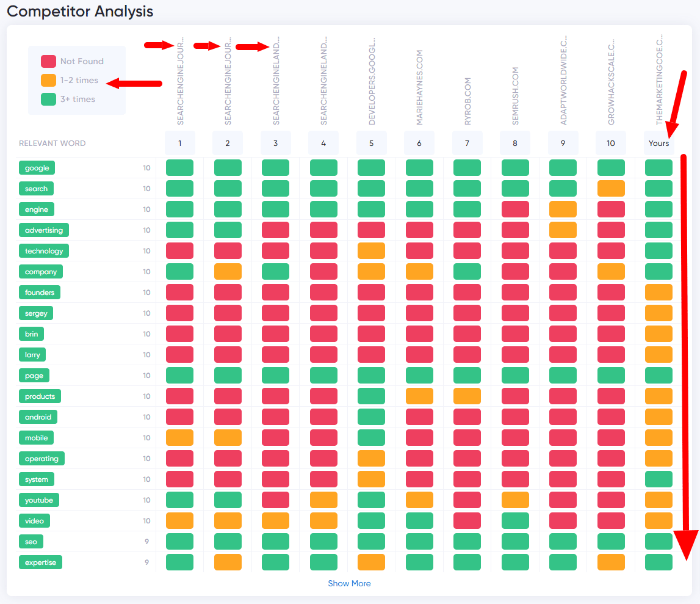The height and width of the screenshot is (604, 700).
Task: Select the 'advertising' keyword tag
Action: click(x=43, y=230)
